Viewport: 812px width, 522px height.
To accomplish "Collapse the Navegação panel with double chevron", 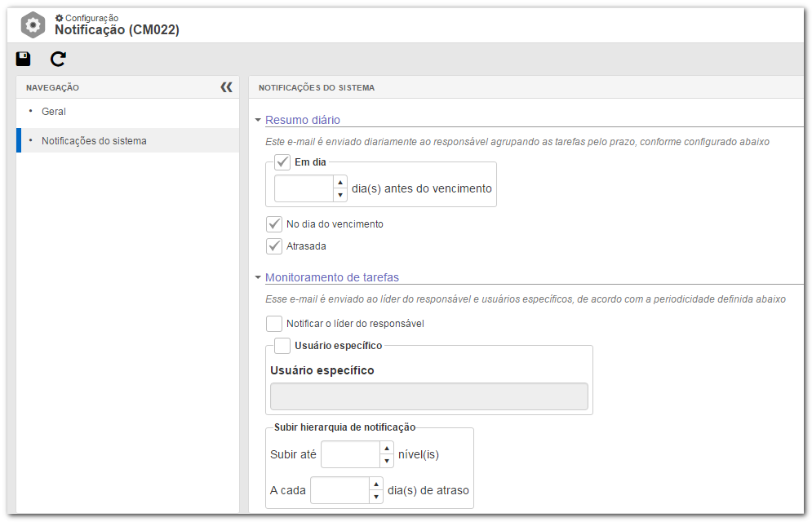I will [x=226, y=87].
